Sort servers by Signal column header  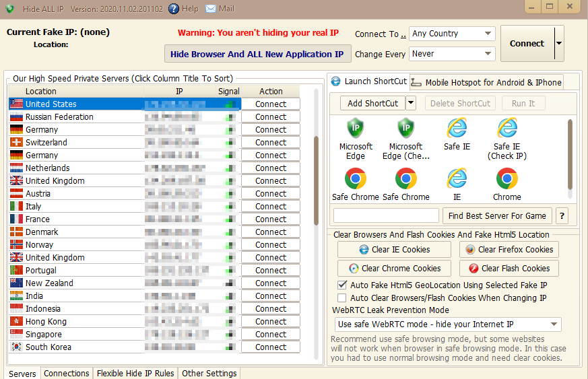click(x=229, y=91)
